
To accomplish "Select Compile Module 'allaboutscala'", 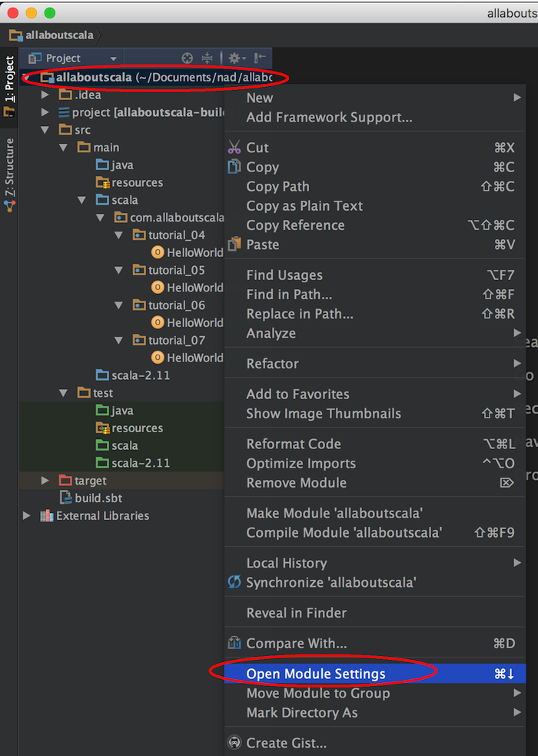I will 375,532.
